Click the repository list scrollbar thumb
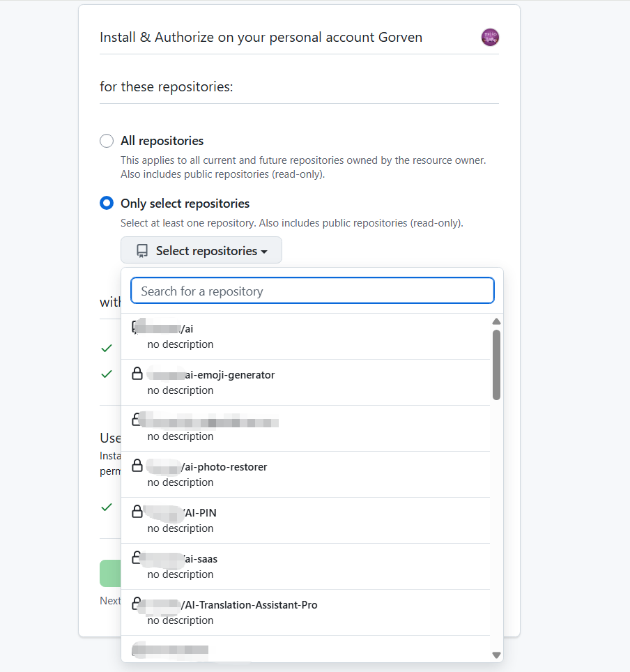 [496, 365]
